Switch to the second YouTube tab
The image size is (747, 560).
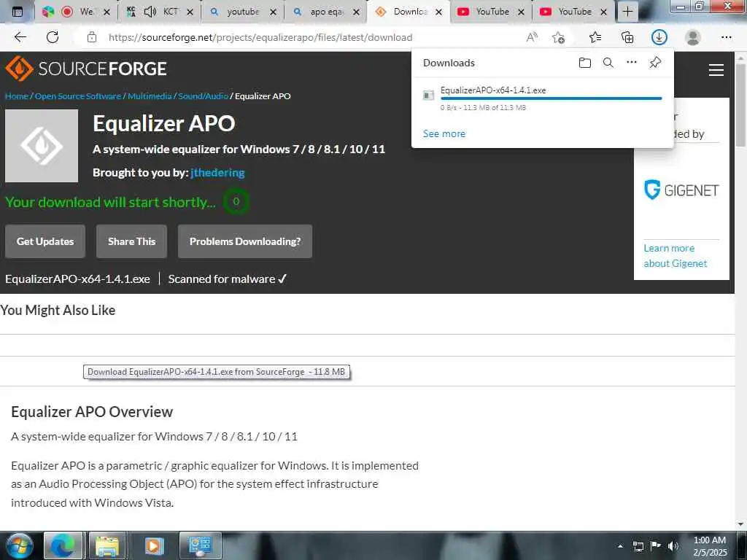click(575, 12)
